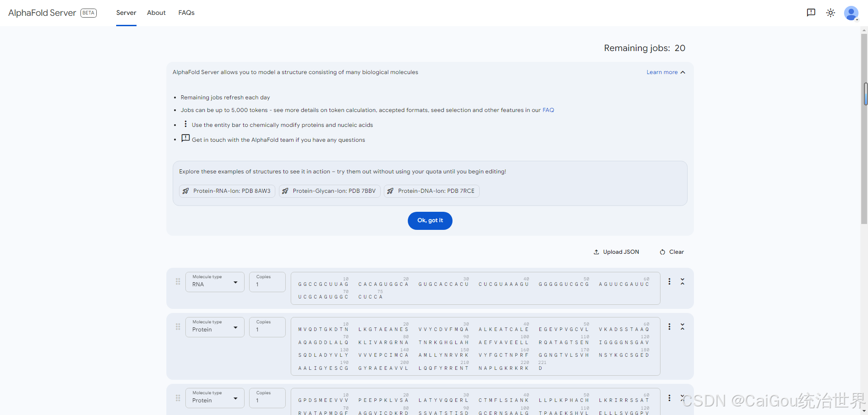Click into the protein sequence box starting GPDSMEEVVV
The width and height of the screenshot is (868, 415).
(x=475, y=401)
